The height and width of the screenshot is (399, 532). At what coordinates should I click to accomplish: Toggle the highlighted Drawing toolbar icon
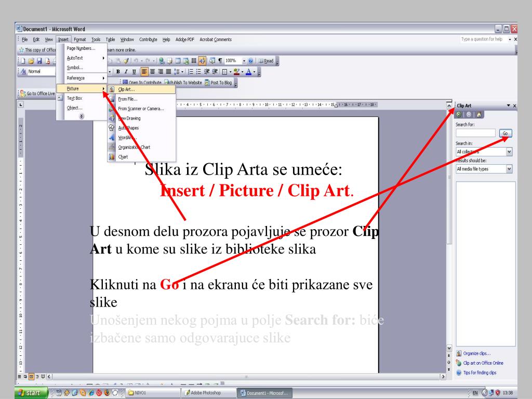coord(202,61)
